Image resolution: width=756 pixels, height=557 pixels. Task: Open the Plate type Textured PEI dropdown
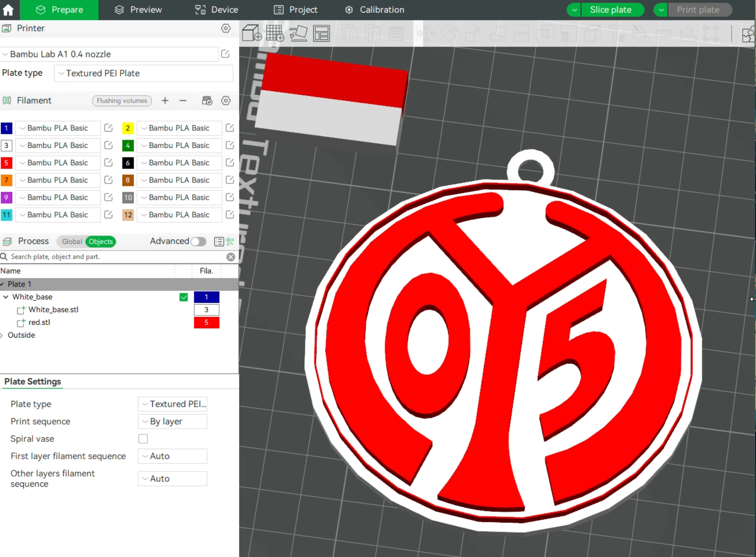pyautogui.click(x=143, y=73)
